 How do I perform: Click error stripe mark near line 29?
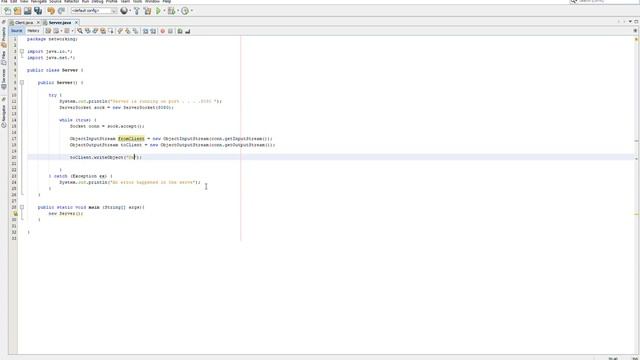coord(636,214)
